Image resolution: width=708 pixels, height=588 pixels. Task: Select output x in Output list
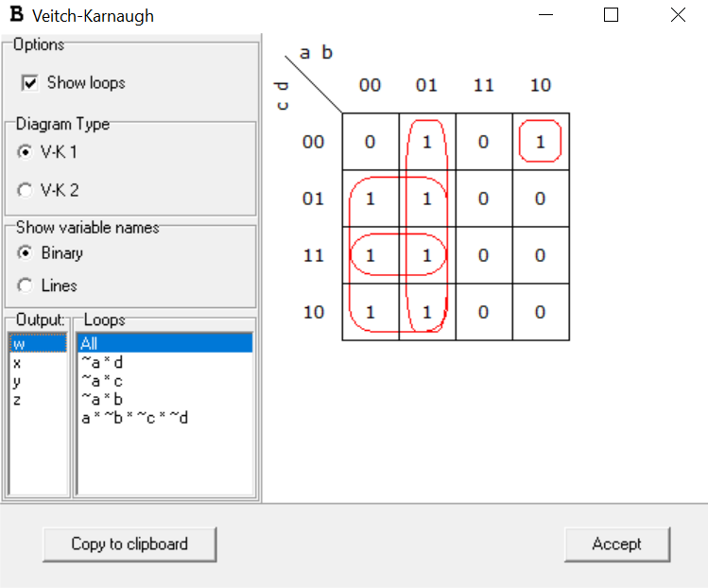point(18,363)
